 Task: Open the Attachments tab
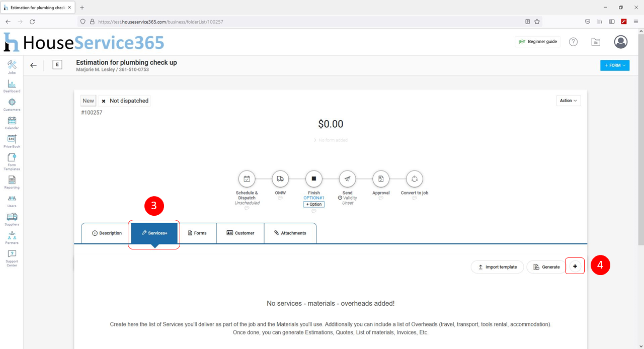(x=290, y=233)
